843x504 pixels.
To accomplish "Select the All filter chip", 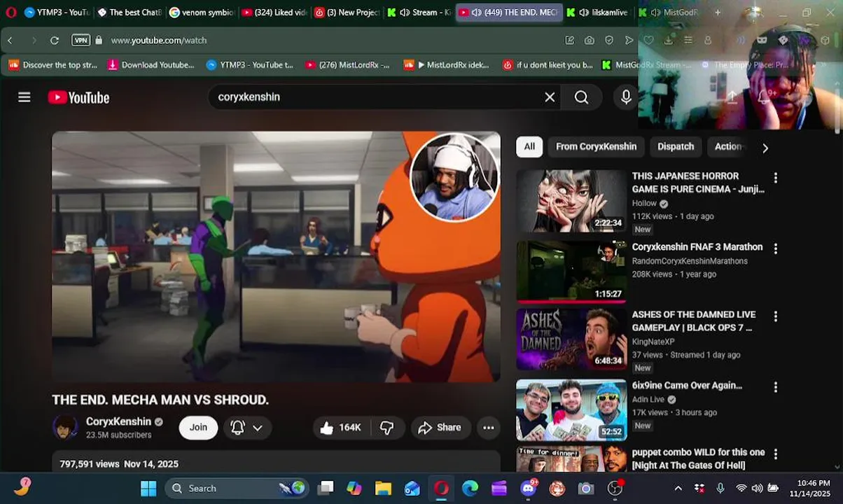I will pos(529,146).
